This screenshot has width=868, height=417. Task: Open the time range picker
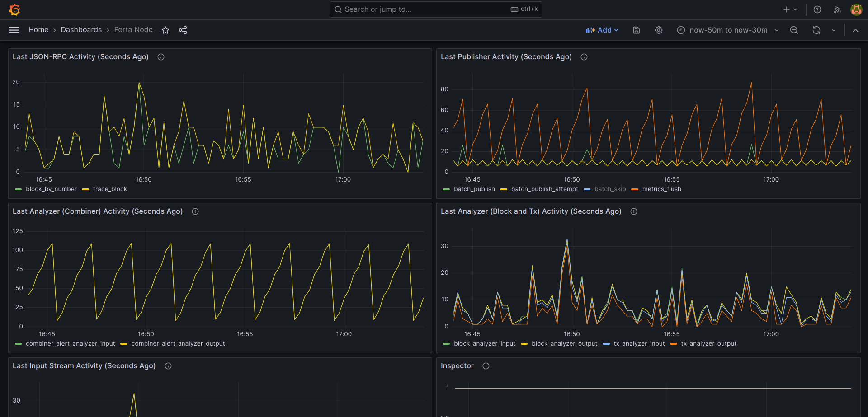point(728,30)
